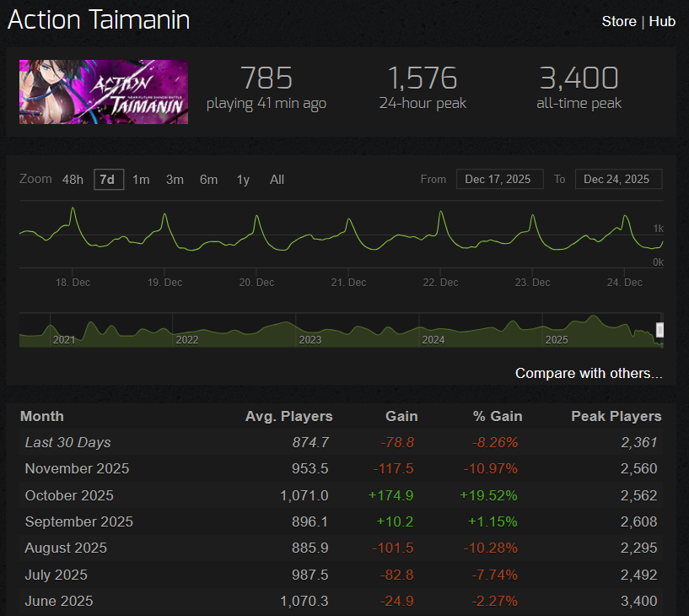The height and width of the screenshot is (616, 689).
Task: Click the To date field
Action: coord(617,180)
